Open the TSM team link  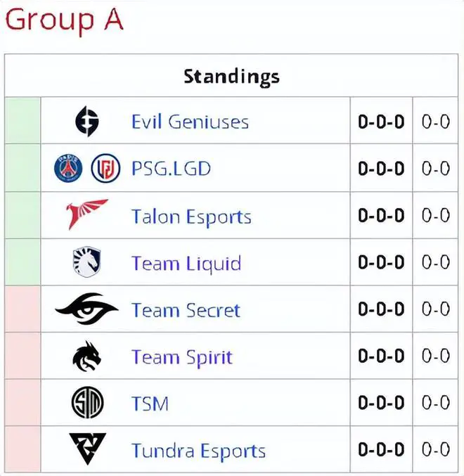150,404
